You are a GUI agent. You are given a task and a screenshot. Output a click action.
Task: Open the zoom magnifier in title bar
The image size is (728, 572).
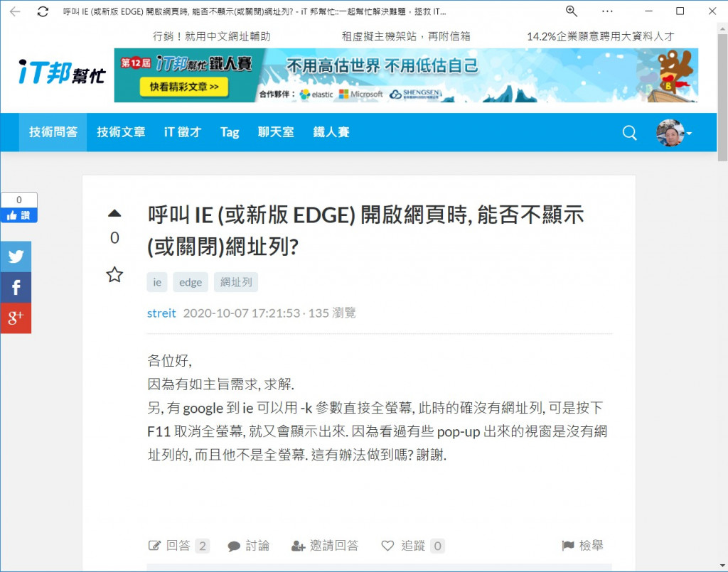tap(571, 11)
